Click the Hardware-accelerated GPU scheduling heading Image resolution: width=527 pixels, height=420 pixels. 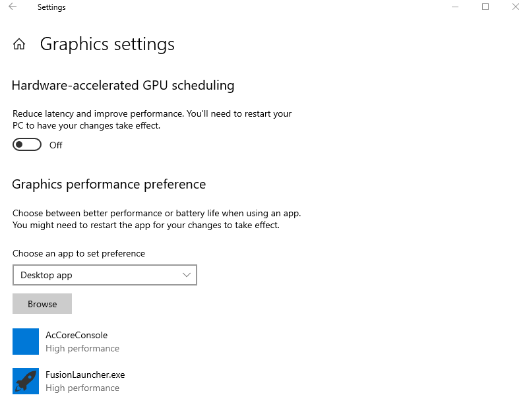coord(123,85)
